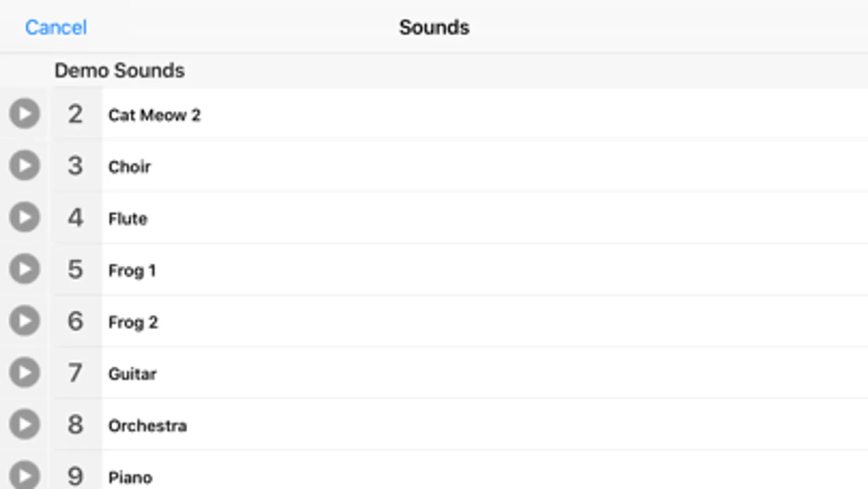Click the number 8 index cell
The height and width of the screenshot is (489, 868).
click(x=75, y=425)
